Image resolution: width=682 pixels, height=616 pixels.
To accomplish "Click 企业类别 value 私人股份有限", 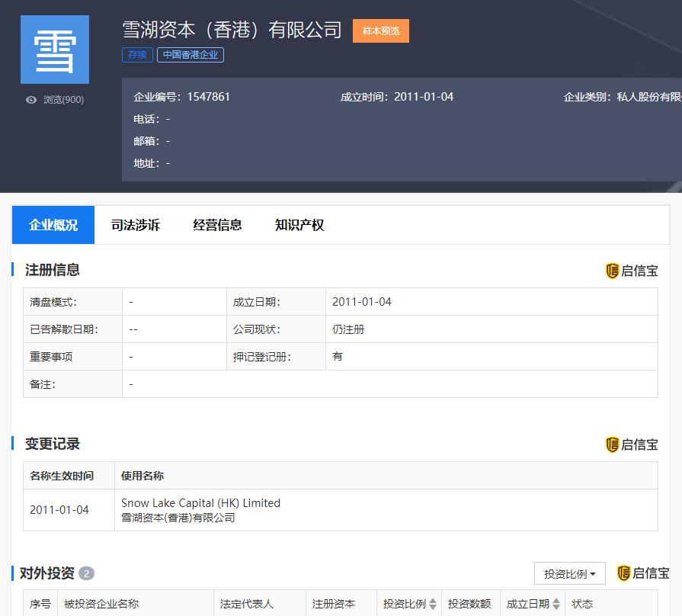I will 649,97.
